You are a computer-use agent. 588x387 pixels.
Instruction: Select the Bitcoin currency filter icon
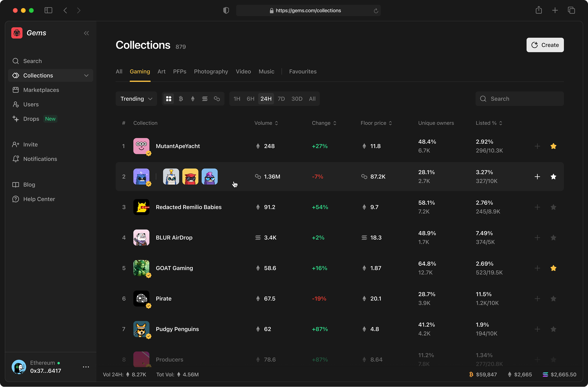pos(181,99)
